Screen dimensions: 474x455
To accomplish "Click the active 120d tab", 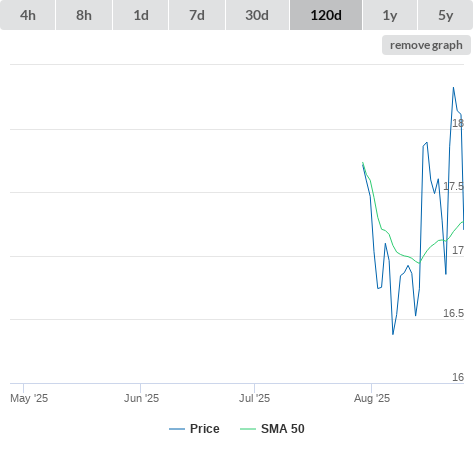I will coord(326,15).
